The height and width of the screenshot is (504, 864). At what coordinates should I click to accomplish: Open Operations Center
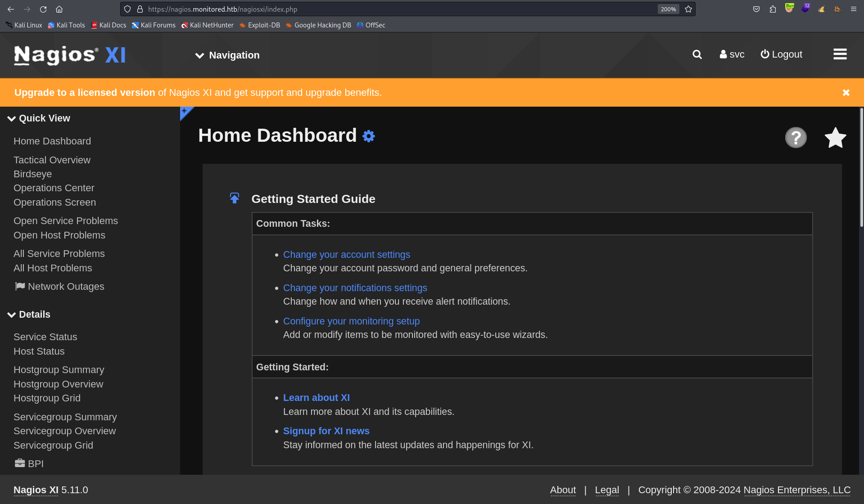[x=54, y=188]
